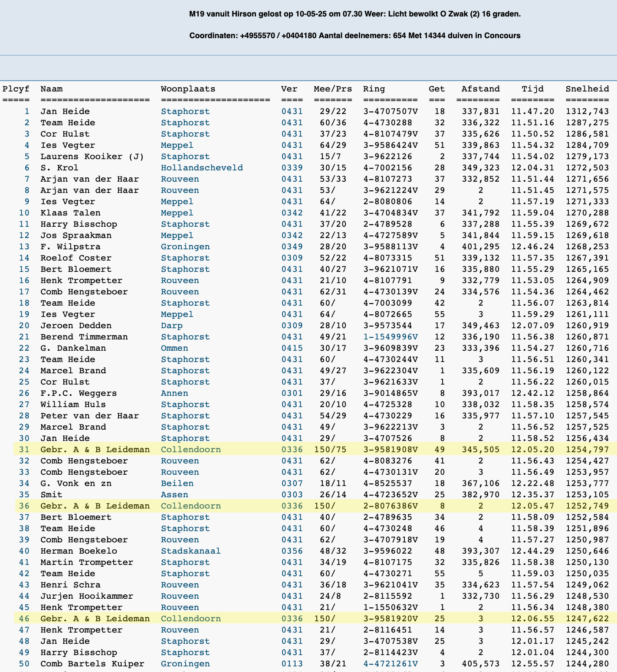Select time 12.46.24 in Wilpstra row

533,247
